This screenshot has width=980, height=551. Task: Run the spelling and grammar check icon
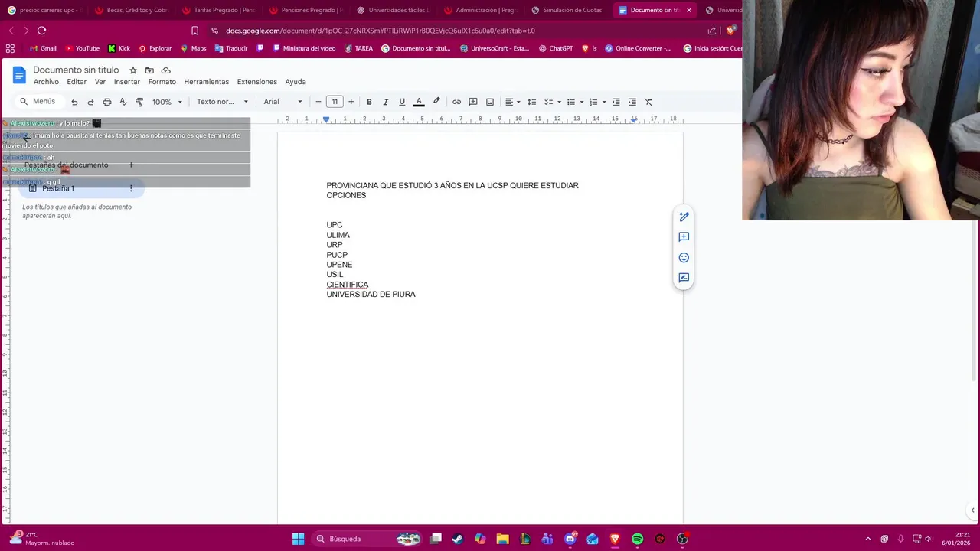pyautogui.click(x=123, y=102)
